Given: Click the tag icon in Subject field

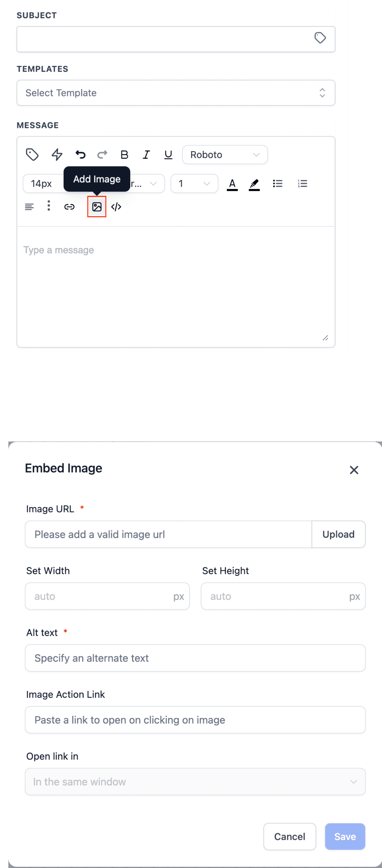Looking at the screenshot, I should tap(320, 38).
